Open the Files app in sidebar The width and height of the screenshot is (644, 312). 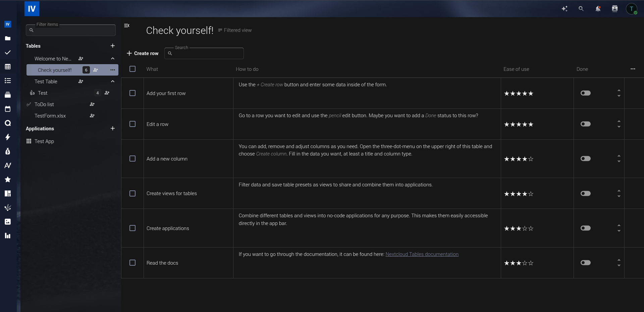click(x=8, y=38)
